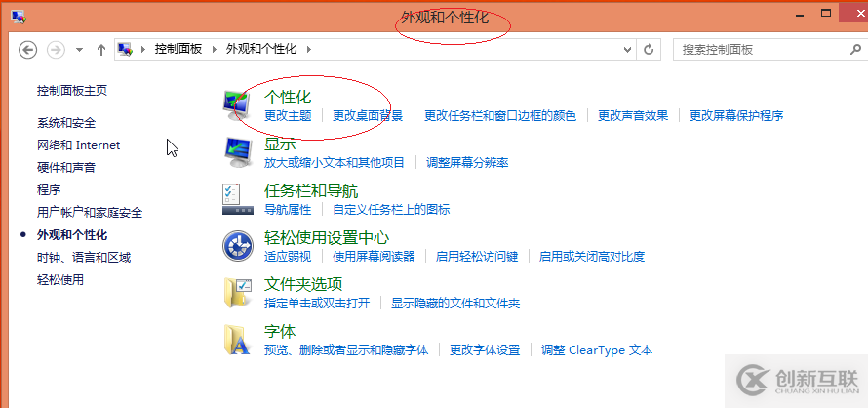
Task: Click the Display (显示) monitor icon
Action: [238, 151]
